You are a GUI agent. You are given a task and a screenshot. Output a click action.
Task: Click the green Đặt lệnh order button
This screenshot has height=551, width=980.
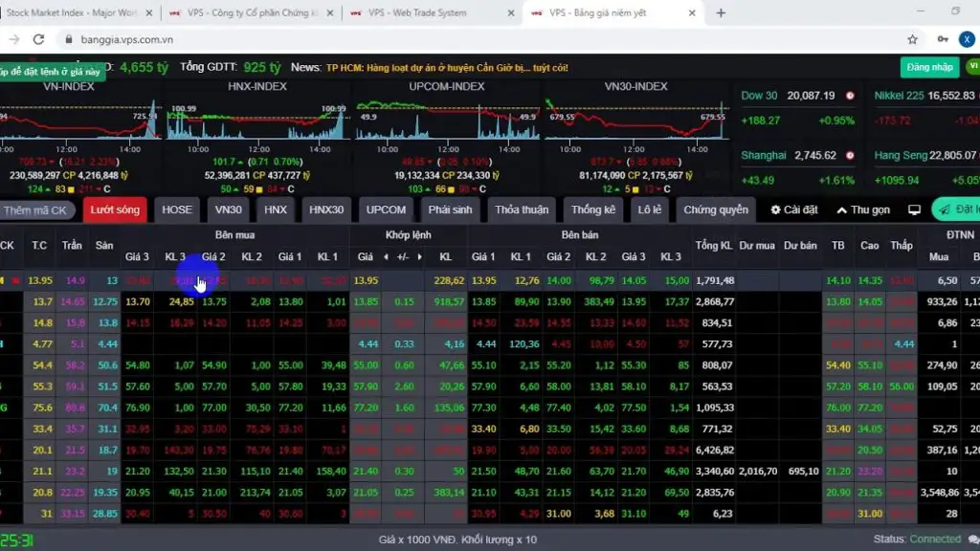click(x=957, y=209)
